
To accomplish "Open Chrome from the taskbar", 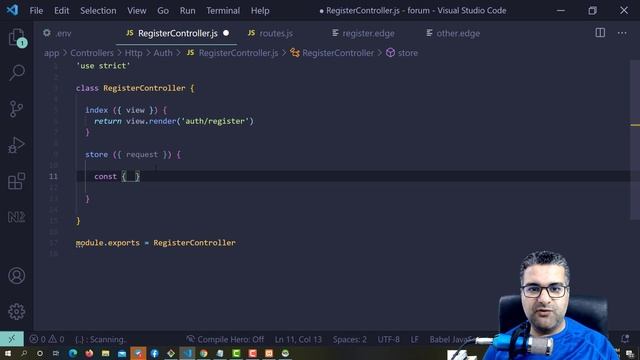I will 204,353.
